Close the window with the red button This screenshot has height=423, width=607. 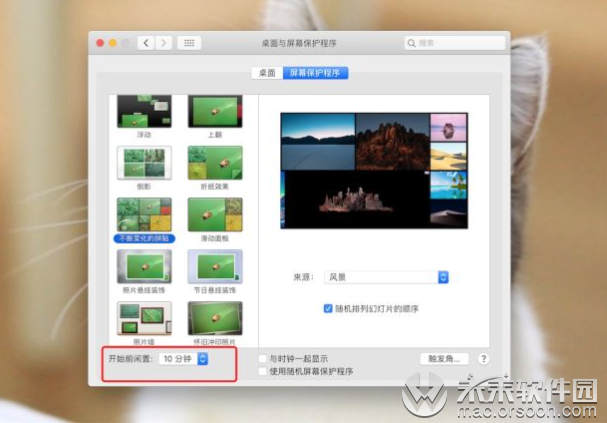tap(100, 43)
